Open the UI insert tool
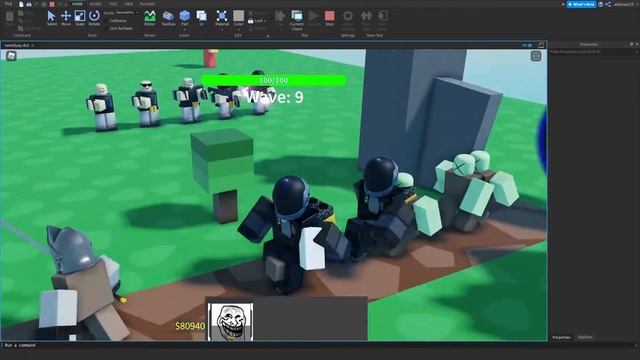Screen dimensions: 640x360 pyautogui.click(x=202, y=18)
